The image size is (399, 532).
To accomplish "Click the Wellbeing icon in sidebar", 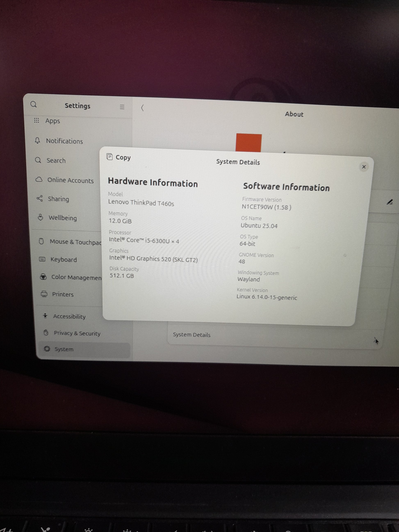I will [41, 217].
